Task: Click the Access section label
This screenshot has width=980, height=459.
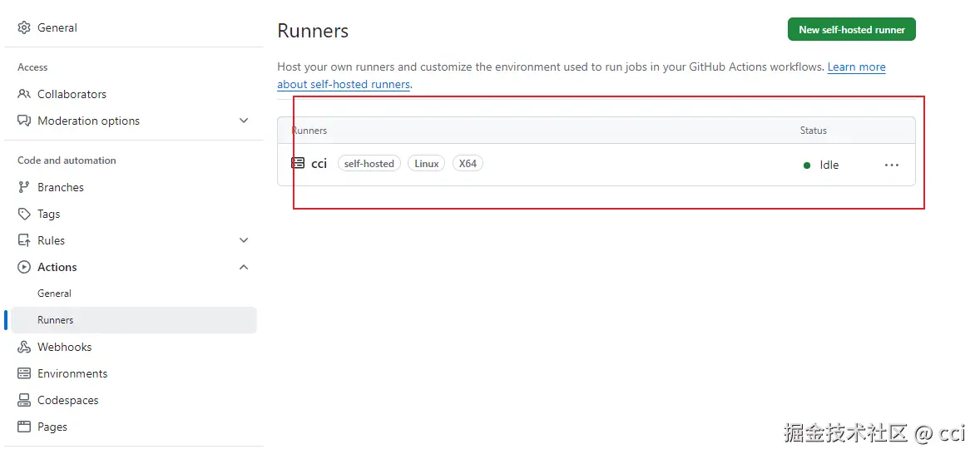Action: [32, 67]
